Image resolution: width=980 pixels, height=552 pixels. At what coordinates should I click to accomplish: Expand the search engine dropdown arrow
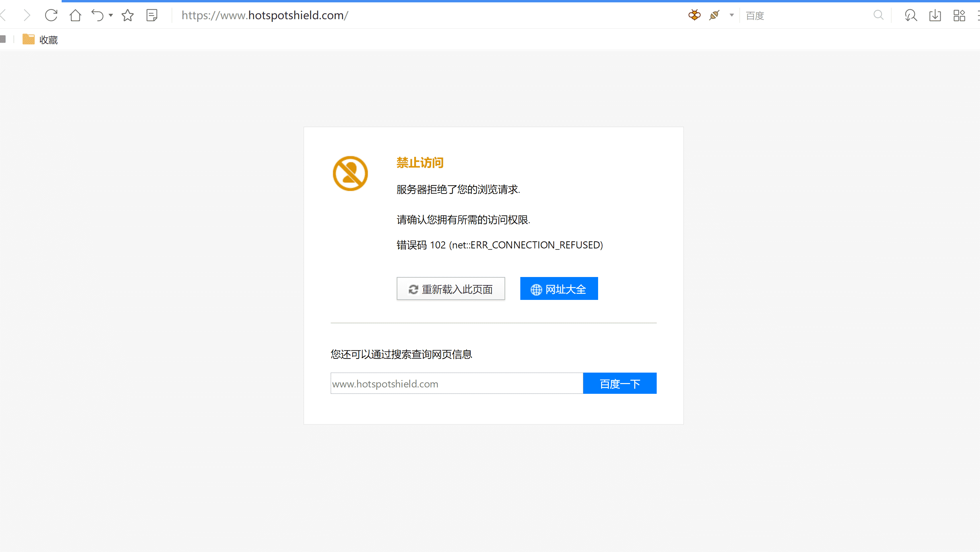point(731,15)
